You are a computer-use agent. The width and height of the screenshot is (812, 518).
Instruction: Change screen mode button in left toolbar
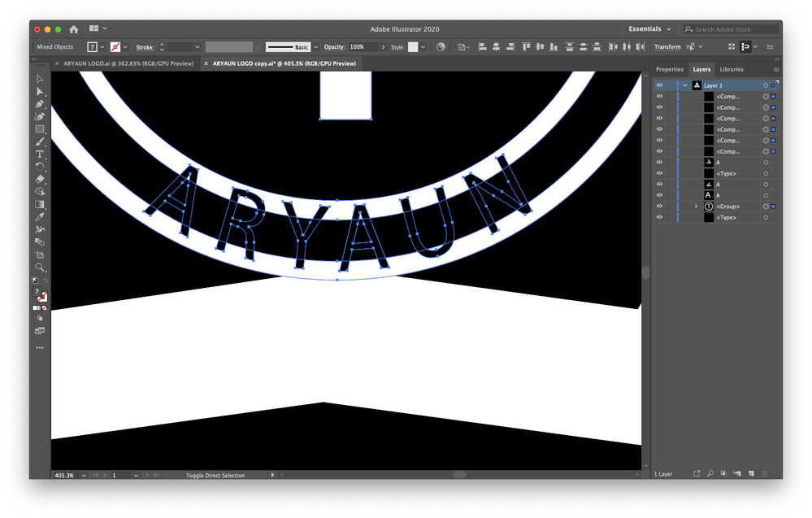tap(40, 331)
